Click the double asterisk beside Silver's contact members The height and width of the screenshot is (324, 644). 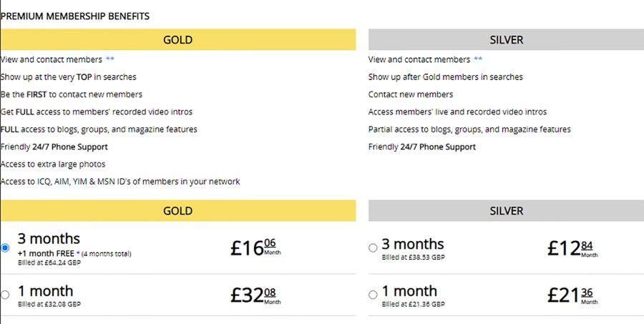[478, 60]
